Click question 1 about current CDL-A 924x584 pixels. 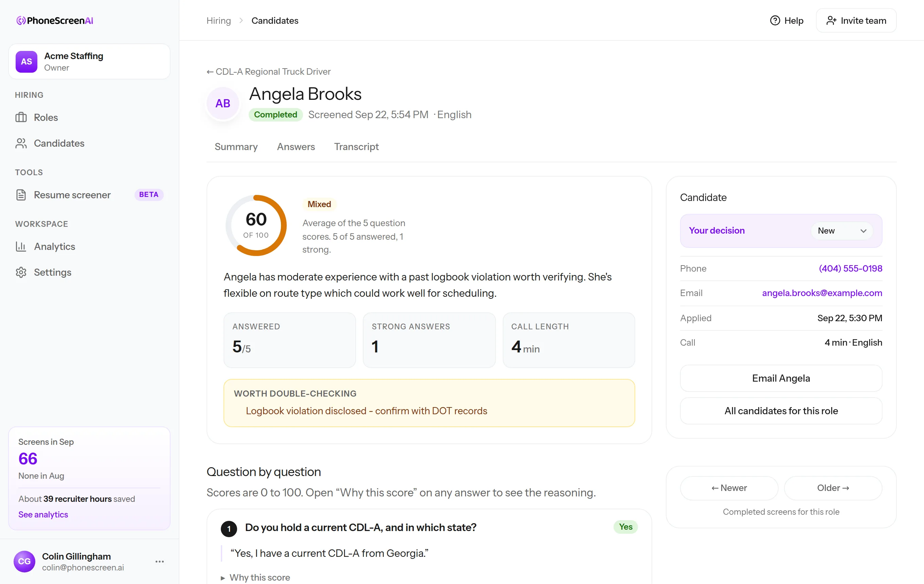(x=361, y=527)
